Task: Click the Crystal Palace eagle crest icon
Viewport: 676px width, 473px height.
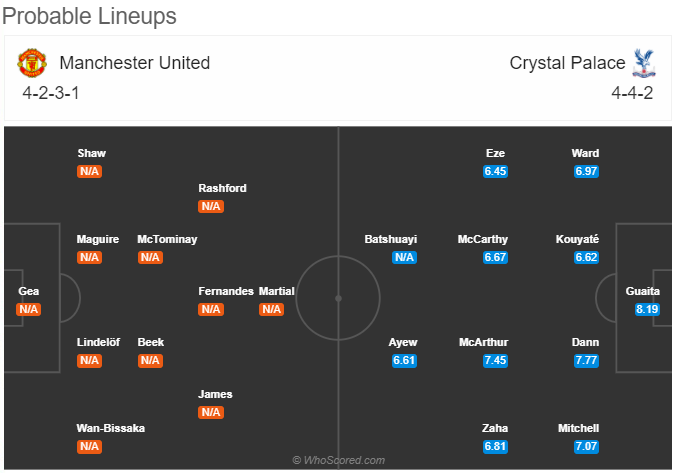Action: click(x=644, y=63)
